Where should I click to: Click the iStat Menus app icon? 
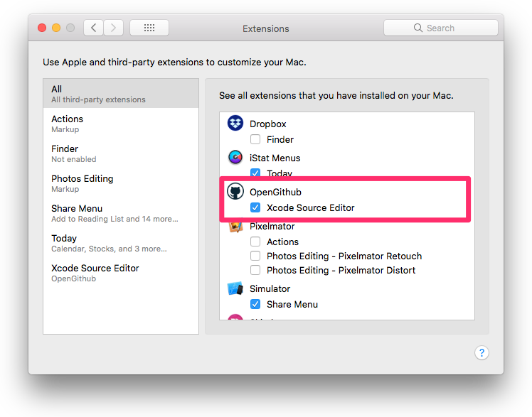[235, 157]
